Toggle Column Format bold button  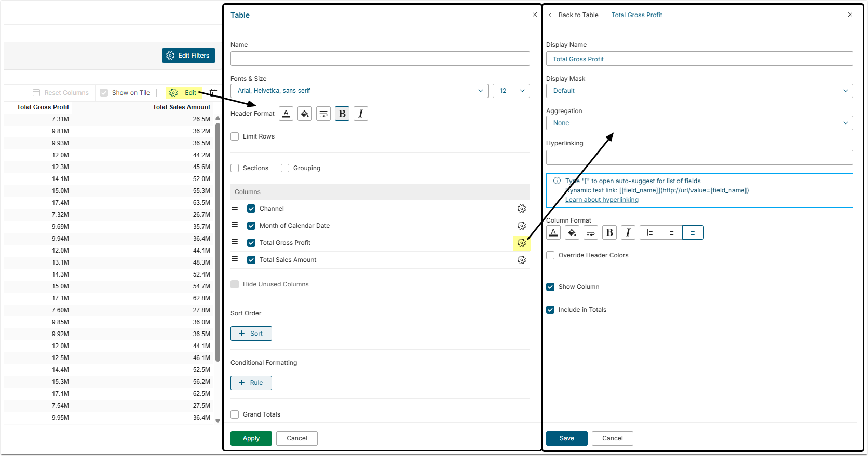tap(609, 232)
